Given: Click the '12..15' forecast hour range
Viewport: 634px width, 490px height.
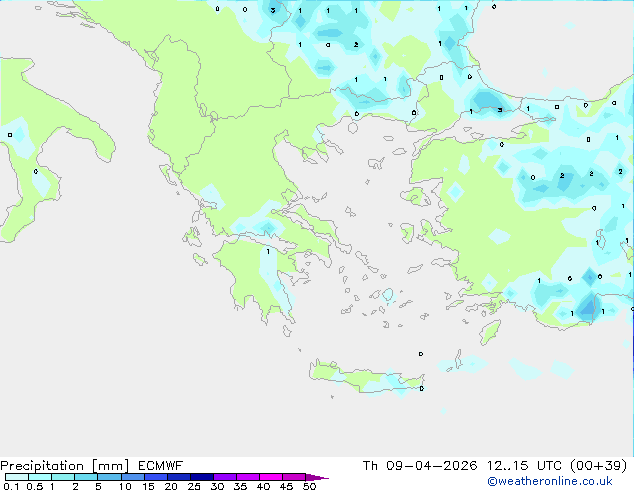Looking at the screenshot, I should click(x=507, y=466).
